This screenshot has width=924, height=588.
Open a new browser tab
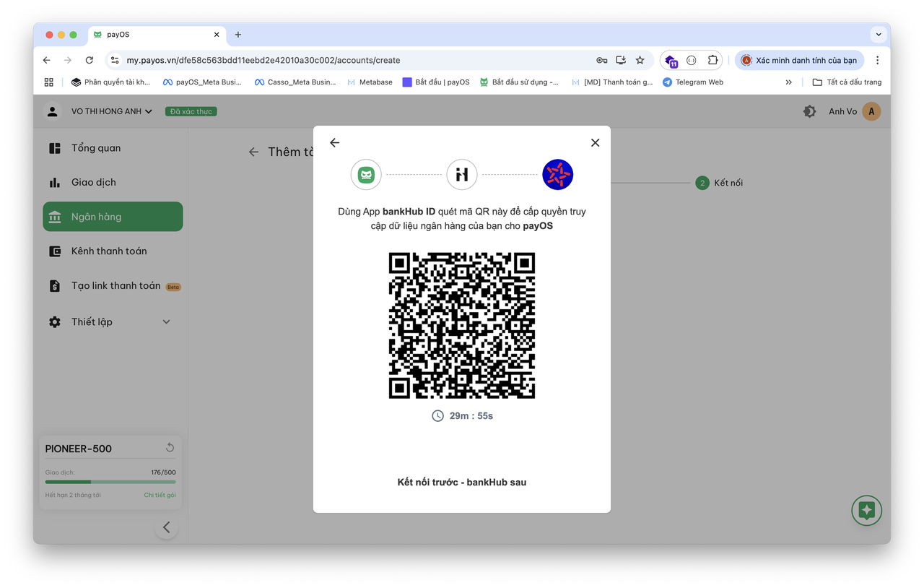pos(238,35)
